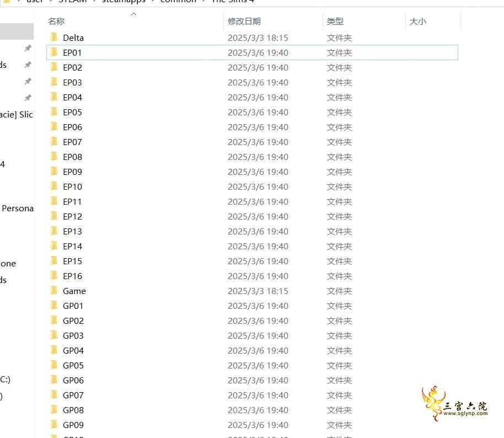This screenshot has width=504, height=438.
Task: Click the folder icon next to EP10
Action: (54, 186)
